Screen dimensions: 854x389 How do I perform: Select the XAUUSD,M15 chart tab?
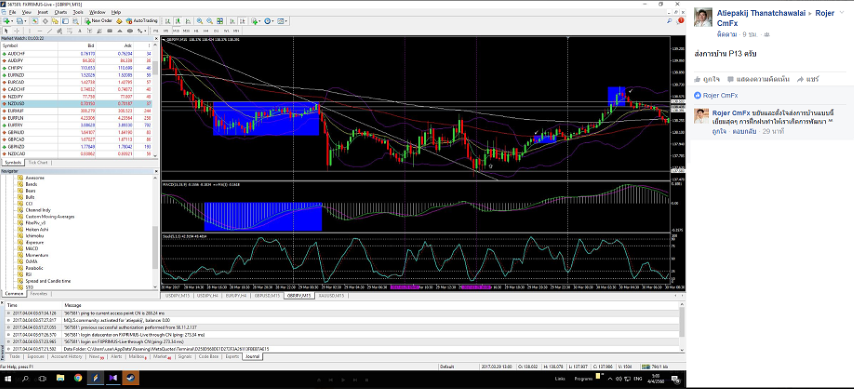coord(331,295)
